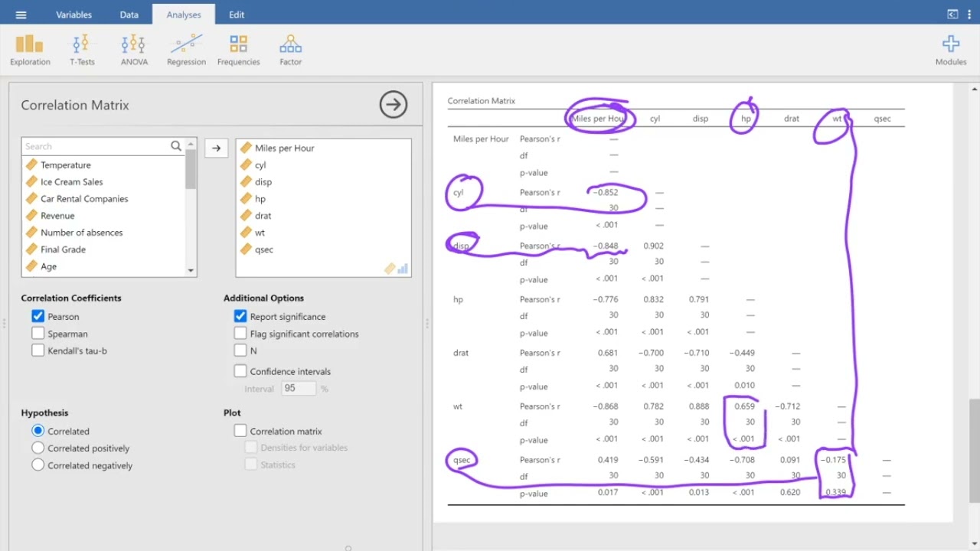Click the p-value 0.010 in the table
Viewport: 980px width, 551px height.
coord(745,385)
